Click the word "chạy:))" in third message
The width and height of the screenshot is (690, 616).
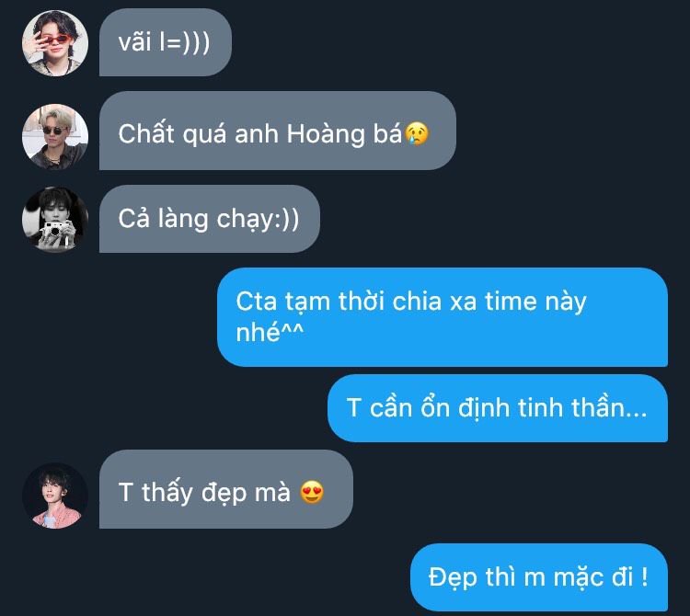[x=258, y=220]
